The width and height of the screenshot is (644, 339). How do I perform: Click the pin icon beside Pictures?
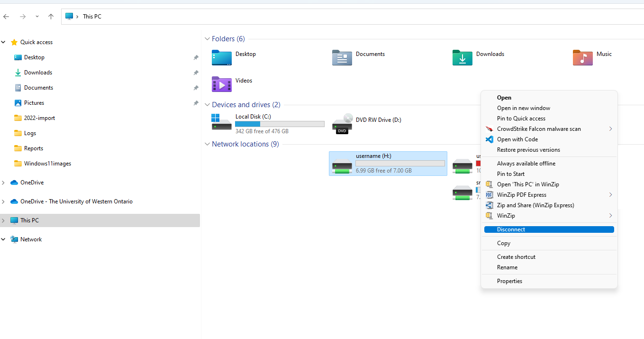(196, 103)
